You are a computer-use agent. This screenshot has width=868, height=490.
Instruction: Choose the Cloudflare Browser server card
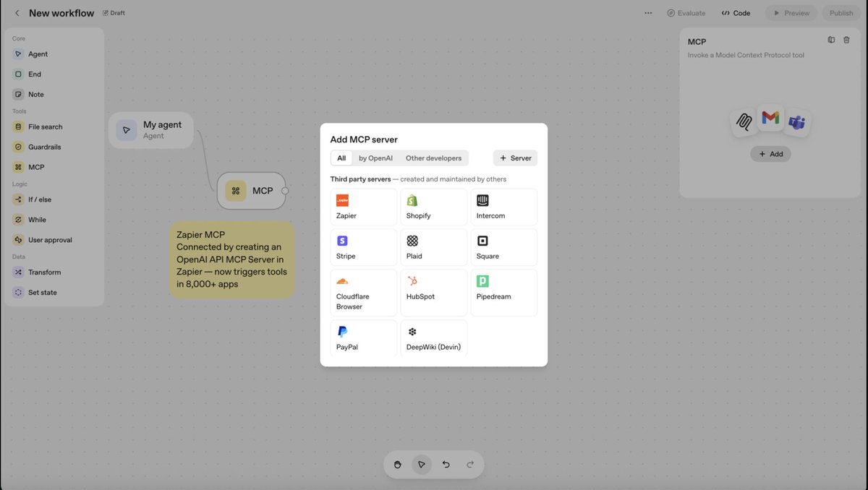coord(364,293)
